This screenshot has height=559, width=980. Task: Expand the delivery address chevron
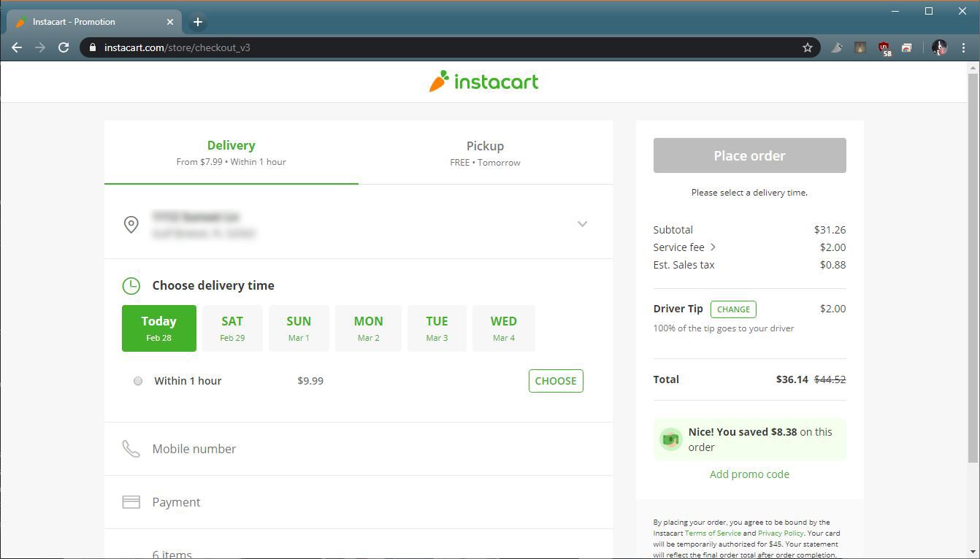click(582, 224)
